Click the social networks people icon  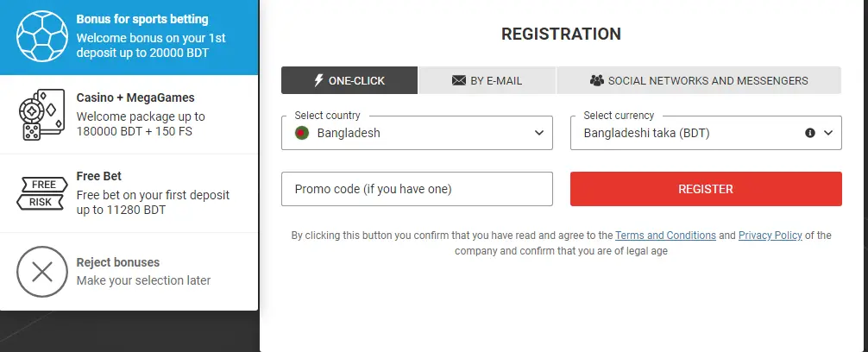[596, 80]
